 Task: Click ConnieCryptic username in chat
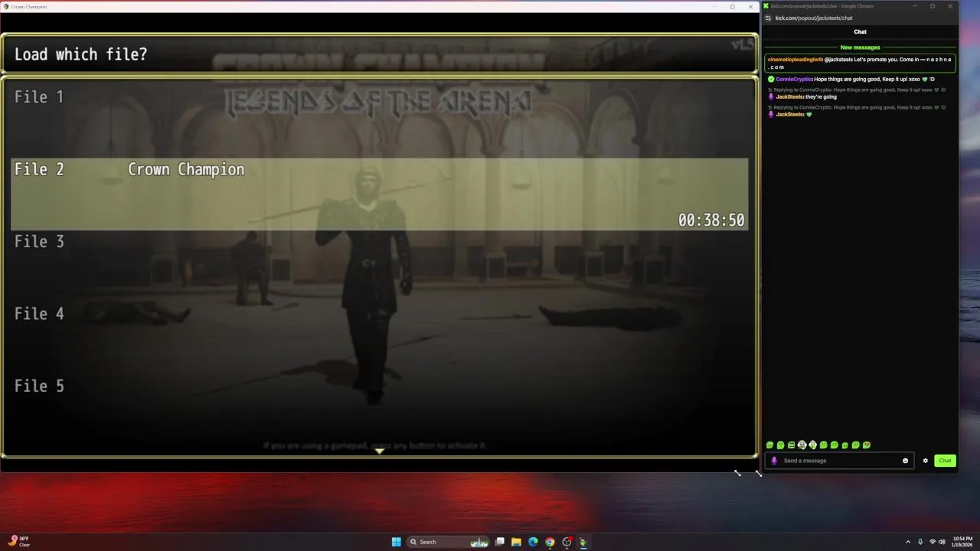[x=794, y=79]
